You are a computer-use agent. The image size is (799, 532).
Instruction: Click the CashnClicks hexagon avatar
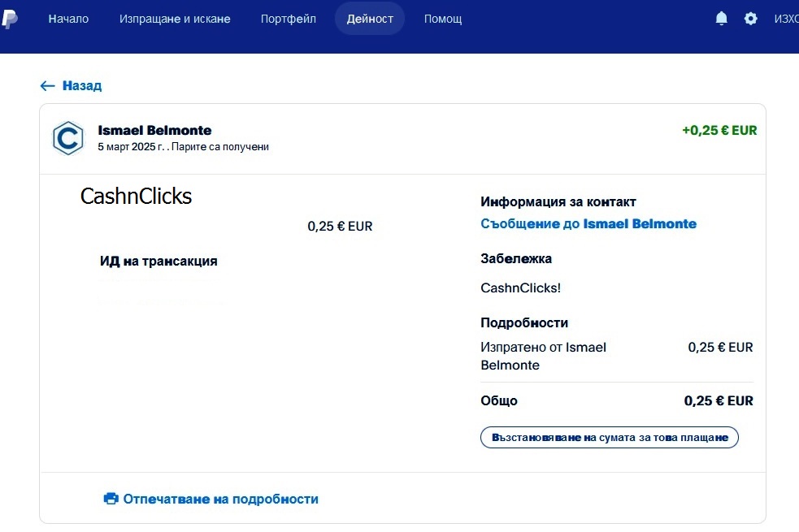pos(68,138)
